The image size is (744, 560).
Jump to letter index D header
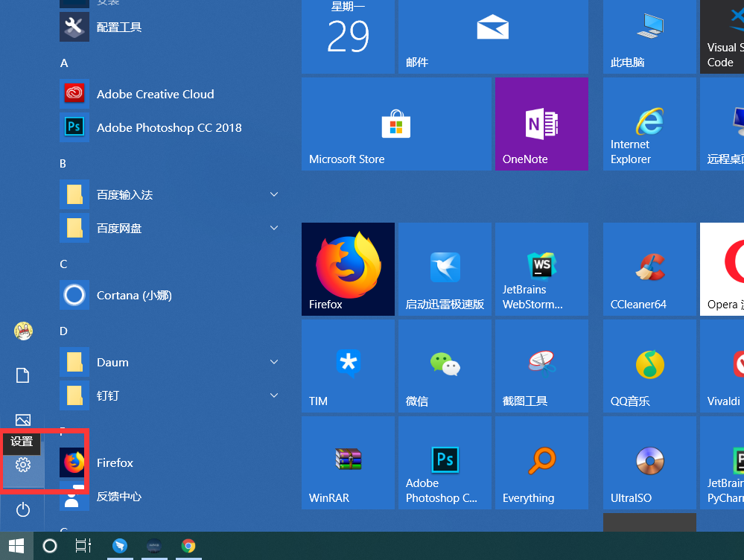pos(63,331)
